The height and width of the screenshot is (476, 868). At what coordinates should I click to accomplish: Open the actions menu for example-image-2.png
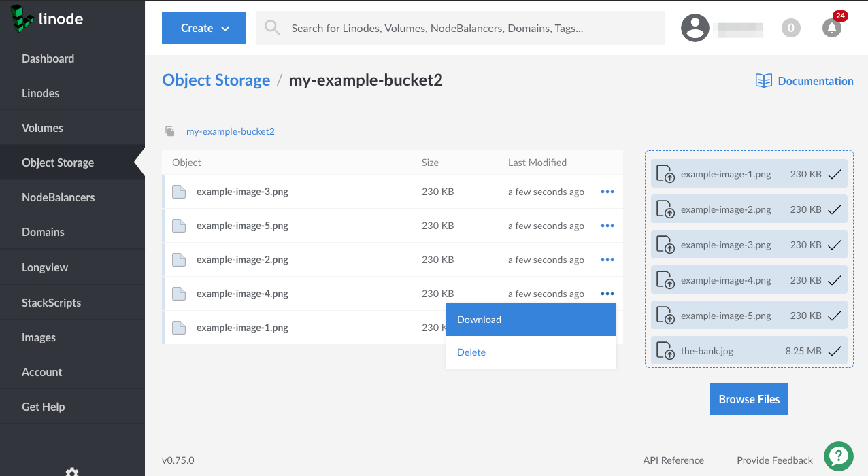(x=607, y=259)
